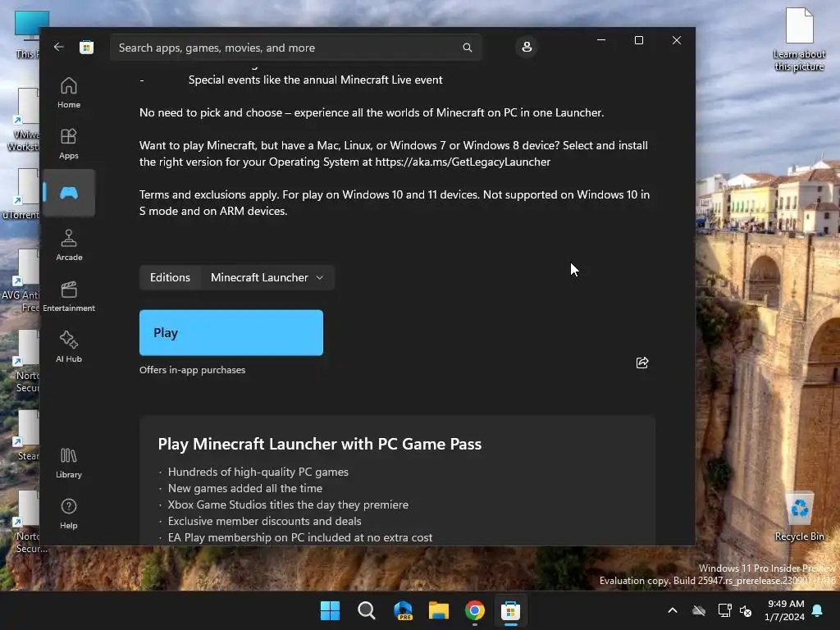Select the VMware Workstation desktop shortcut
This screenshot has height=630, width=840.
pos(23,120)
